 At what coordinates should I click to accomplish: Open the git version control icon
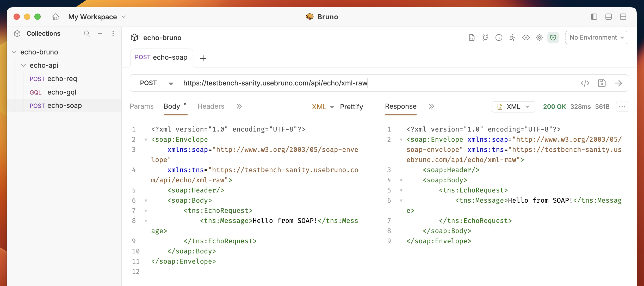(486, 38)
